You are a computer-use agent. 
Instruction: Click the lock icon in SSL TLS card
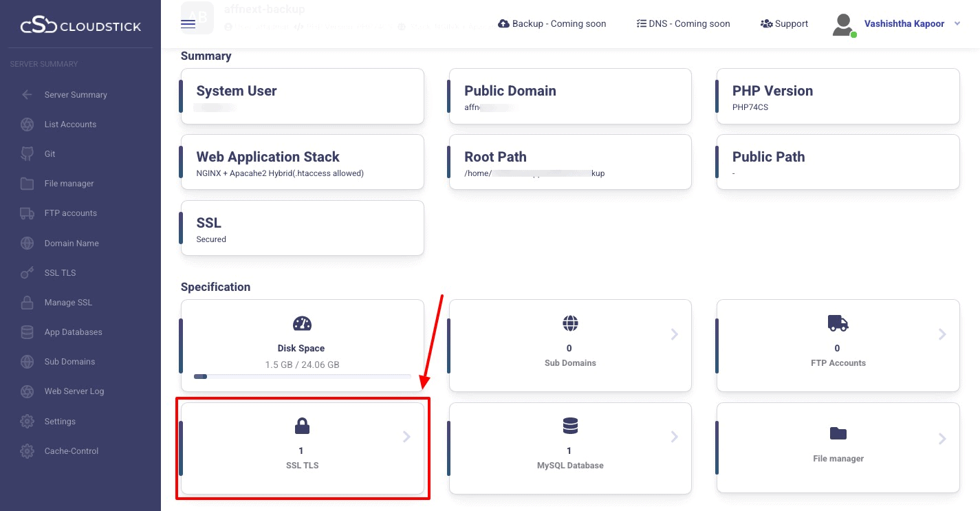coord(302,427)
